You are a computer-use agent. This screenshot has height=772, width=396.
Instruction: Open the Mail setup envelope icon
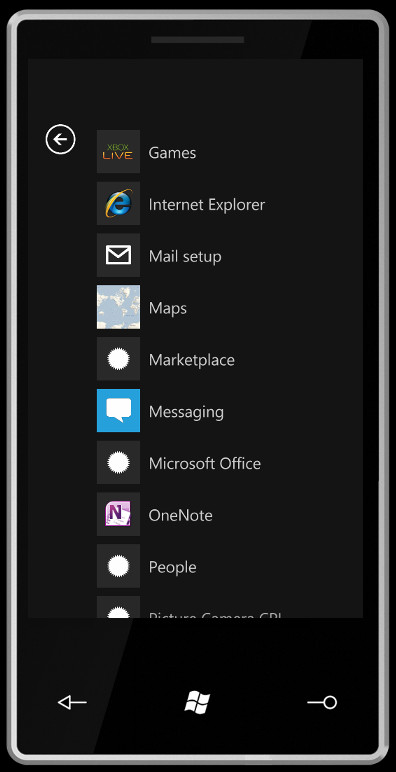tap(118, 255)
